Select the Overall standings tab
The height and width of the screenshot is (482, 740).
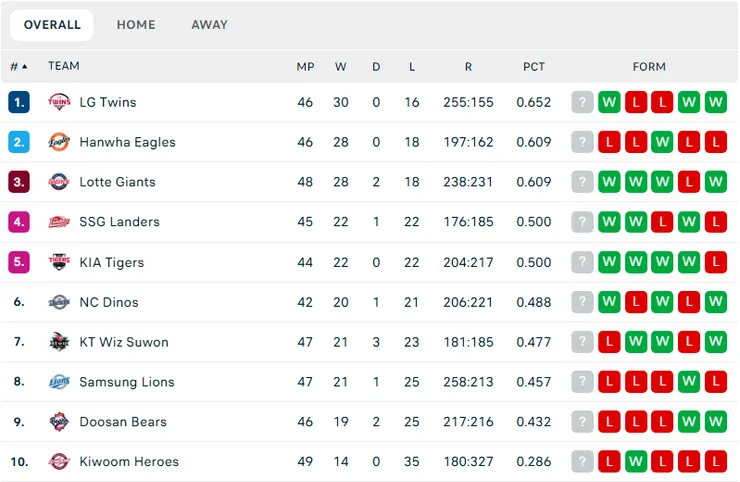[52, 25]
